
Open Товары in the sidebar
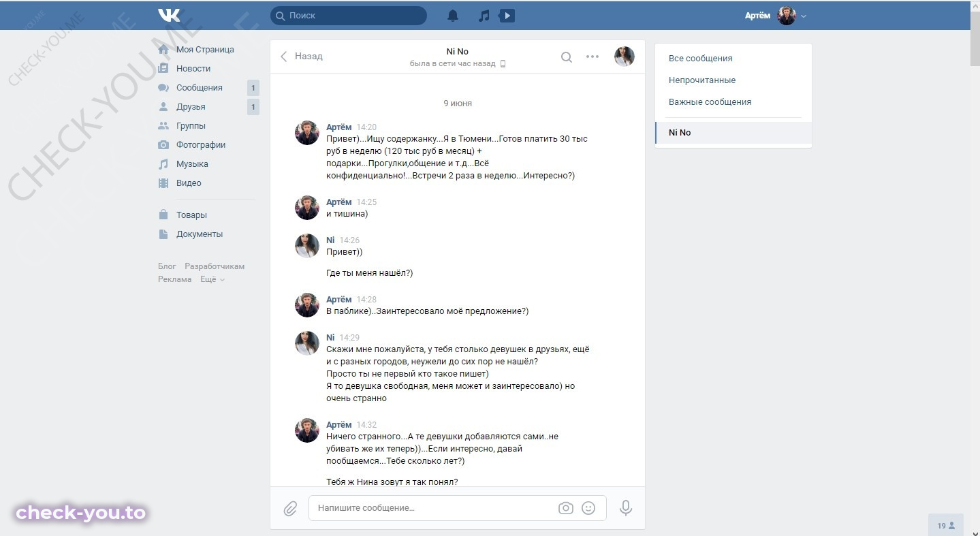tap(191, 215)
